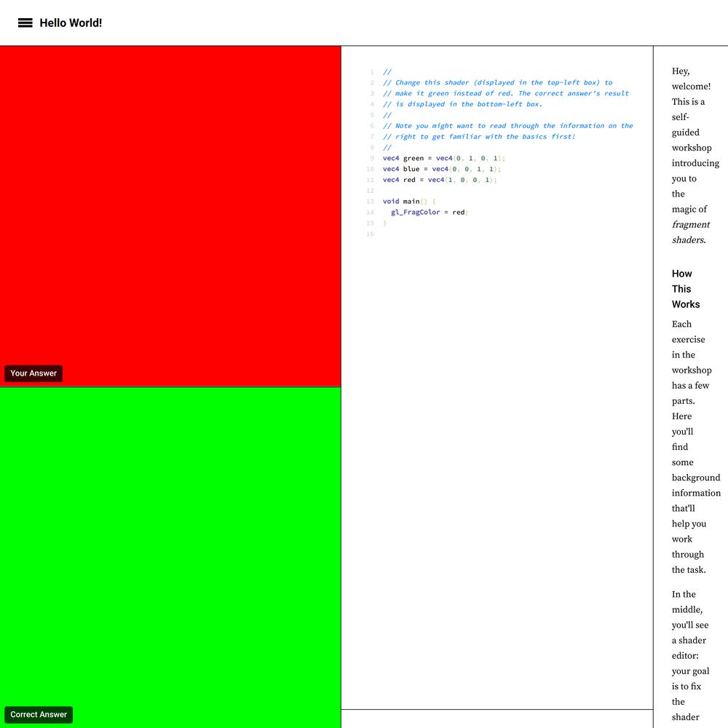Image resolution: width=728 pixels, height=728 pixels.
Task: Click the "vec4 blue = vec4(0, 0, 1, 1);" line
Action: tap(442, 169)
